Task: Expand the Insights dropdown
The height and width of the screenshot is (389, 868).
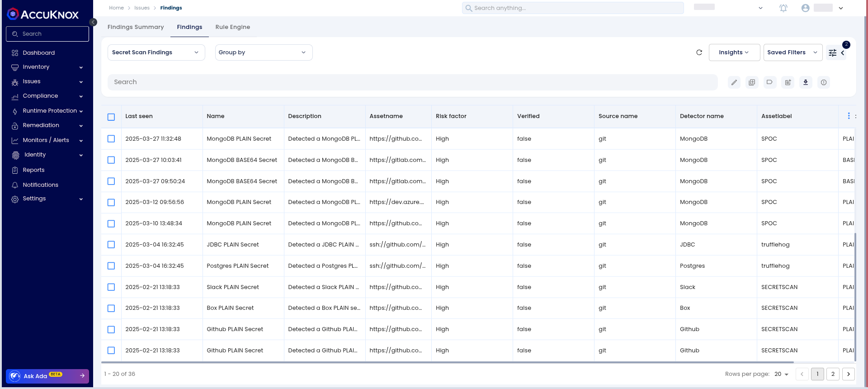Action: (x=734, y=52)
